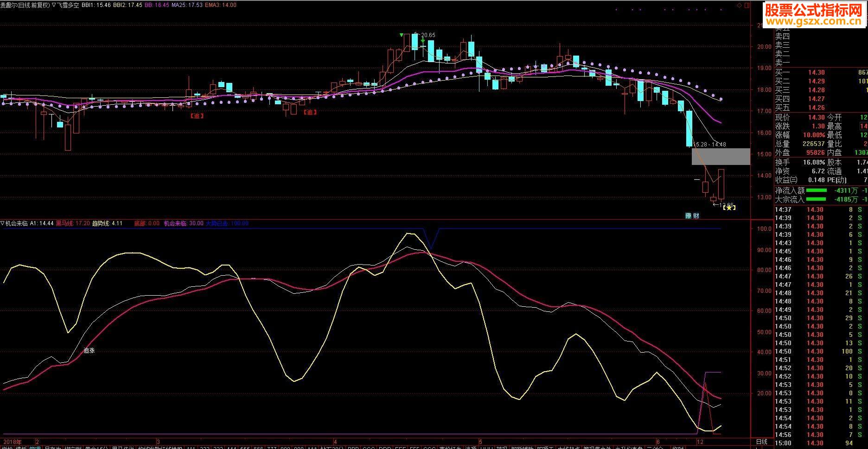The width and height of the screenshot is (868, 449).
Task: Click the -4185万 block inflow amount
Action: [x=846, y=199]
